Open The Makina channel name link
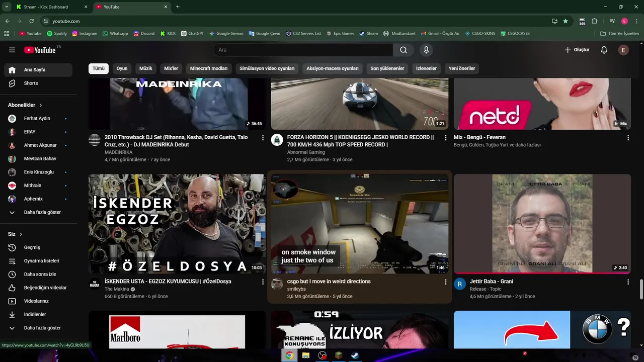The width and height of the screenshot is (644, 362). click(116, 289)
